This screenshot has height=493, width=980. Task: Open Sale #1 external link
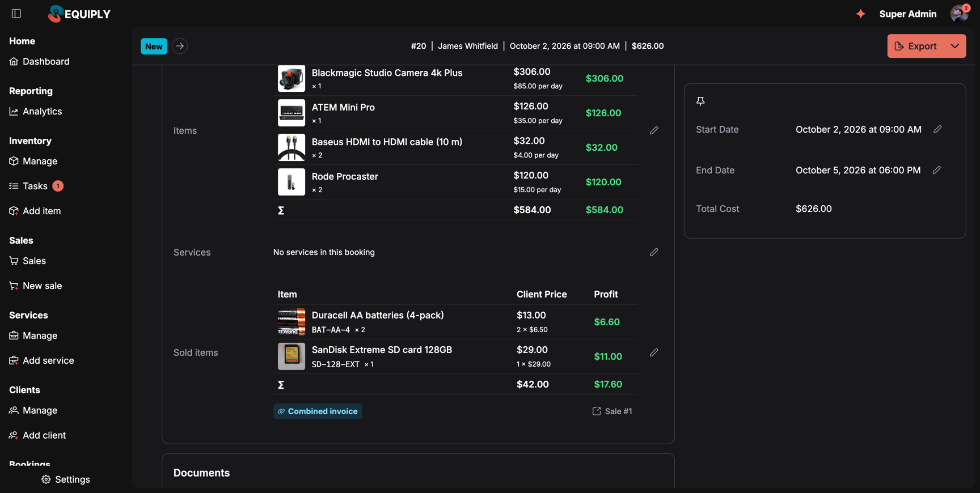[612, 411]
